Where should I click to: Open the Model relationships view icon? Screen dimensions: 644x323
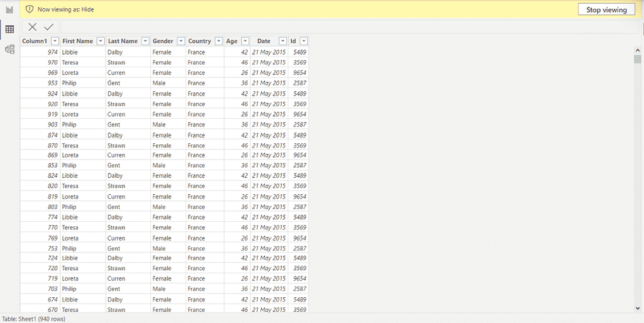(x=9, y=50)
